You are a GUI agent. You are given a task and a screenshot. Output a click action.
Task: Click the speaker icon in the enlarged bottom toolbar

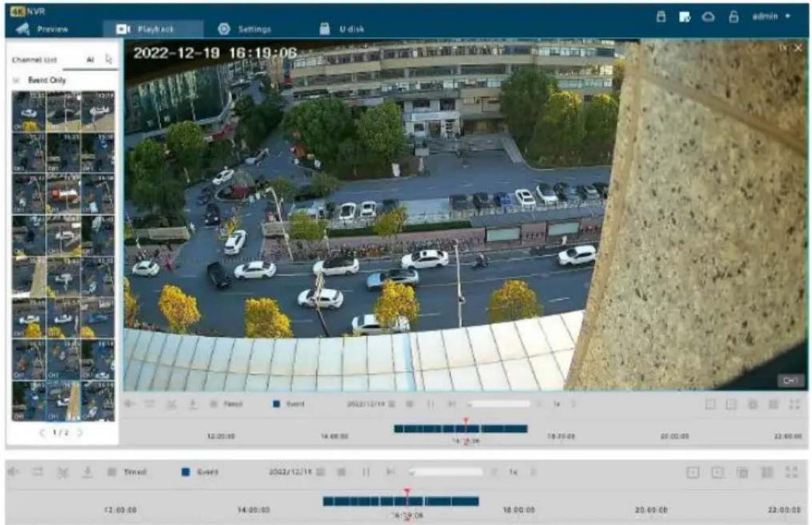tap(13, 473)
